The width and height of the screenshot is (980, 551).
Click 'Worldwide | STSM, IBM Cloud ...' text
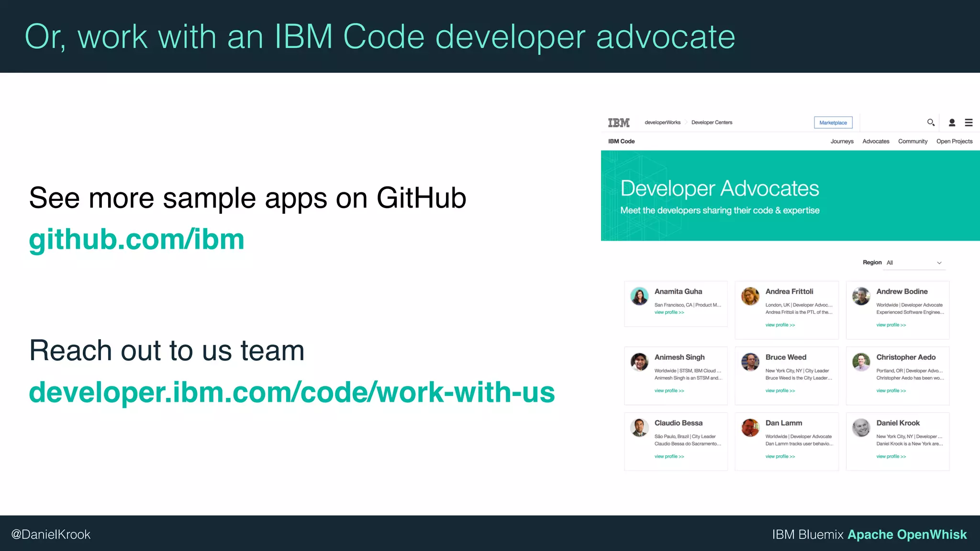point(688,371)
